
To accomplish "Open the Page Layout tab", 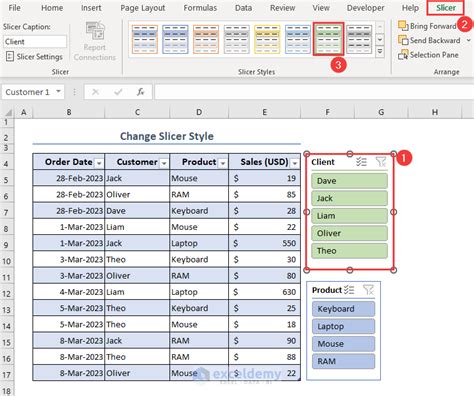I will coord(143,8).
